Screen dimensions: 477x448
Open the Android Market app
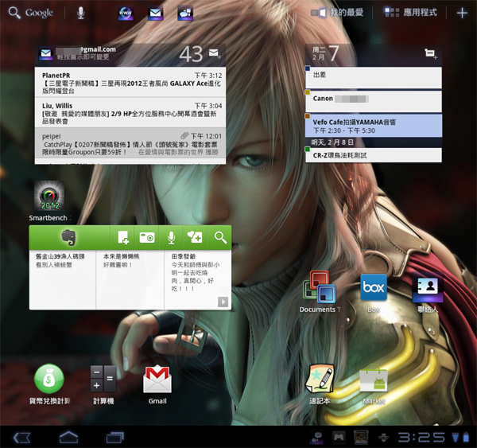coord(374,384)
